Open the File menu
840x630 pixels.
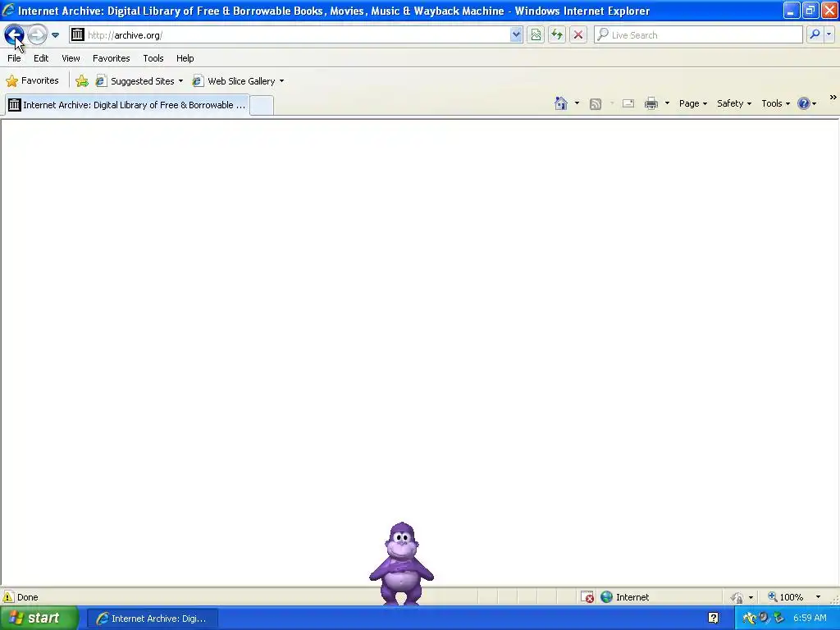tap(15, 58)
